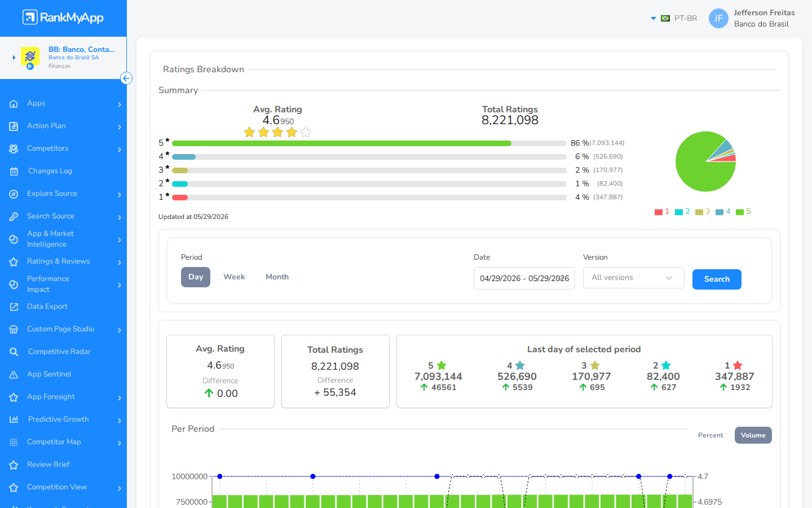Click the Brazil flag language icon
The width and height of the screenshot is (812, 508).
pyautogui.click(x=665, y=19)
